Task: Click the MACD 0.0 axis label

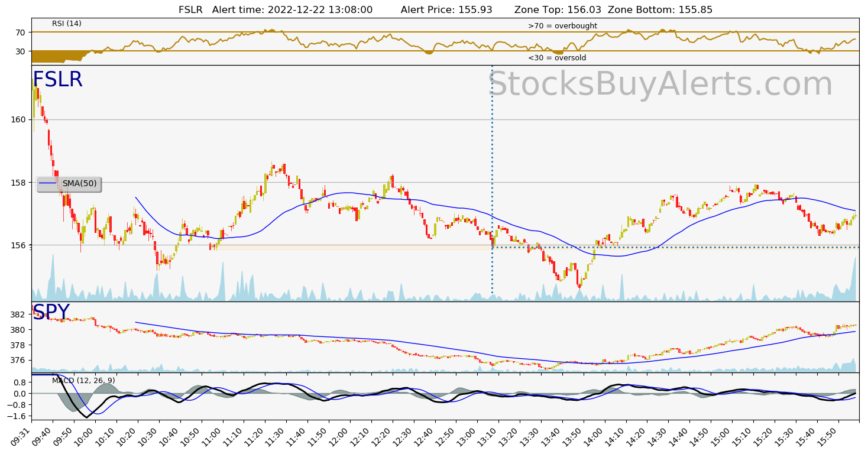Action: pyautogui.click(x=20, y=393)
